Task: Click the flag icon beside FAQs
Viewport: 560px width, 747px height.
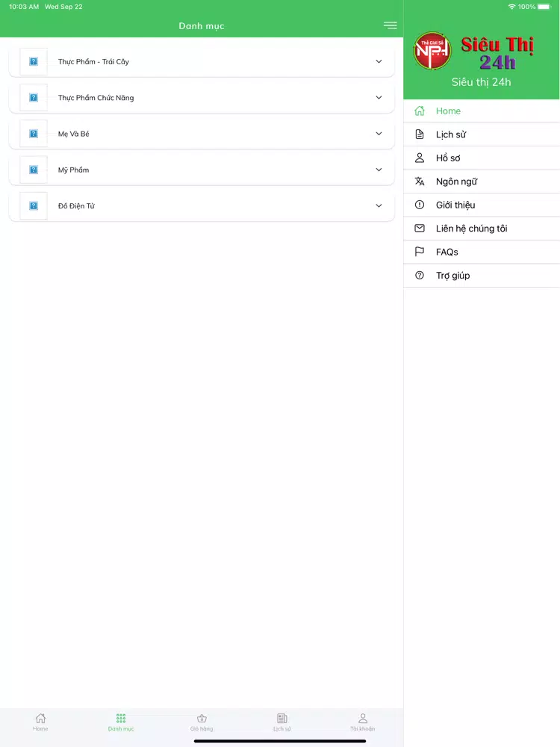Action: 420,252
